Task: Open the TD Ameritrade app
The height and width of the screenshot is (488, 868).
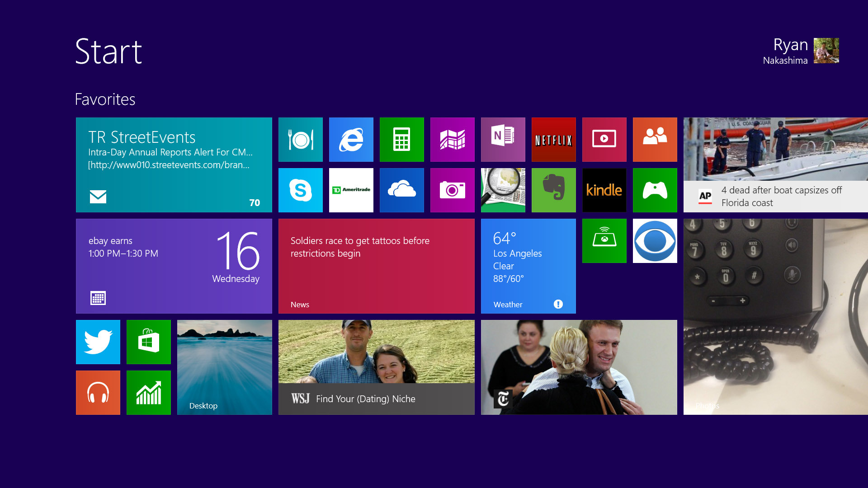Action: (x=351, y=190)
